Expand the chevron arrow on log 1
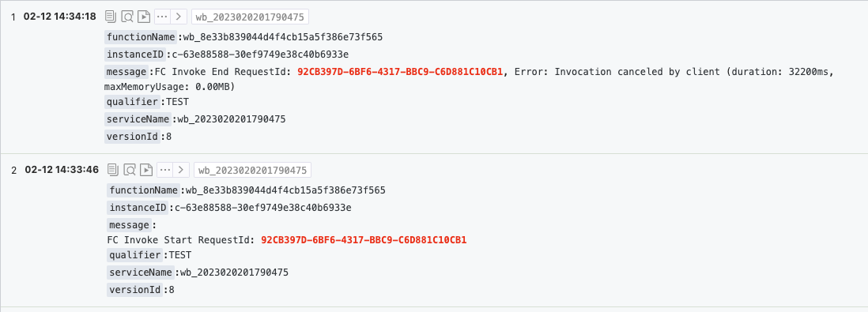Screen dimensions: 868x312 click(179, 17)
